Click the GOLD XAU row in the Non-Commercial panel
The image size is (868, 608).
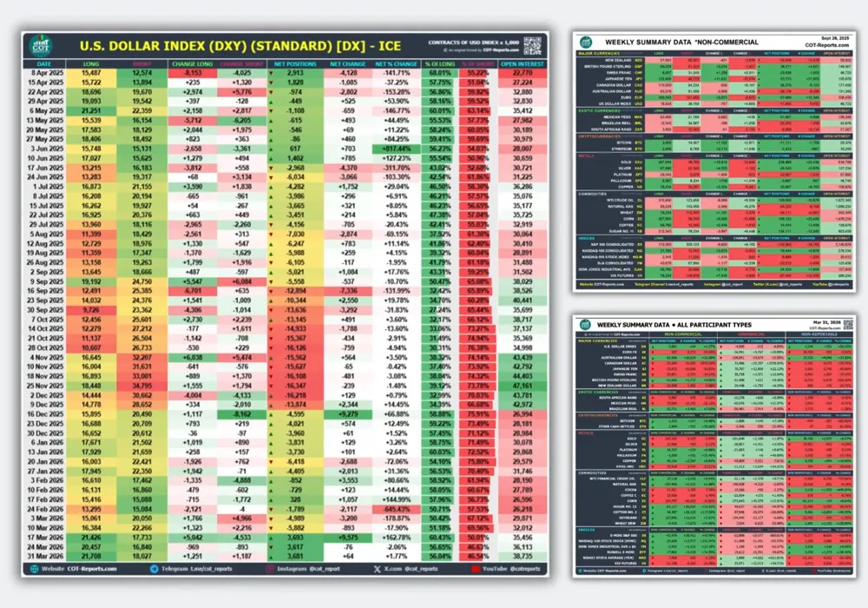(x=714, y=162)
